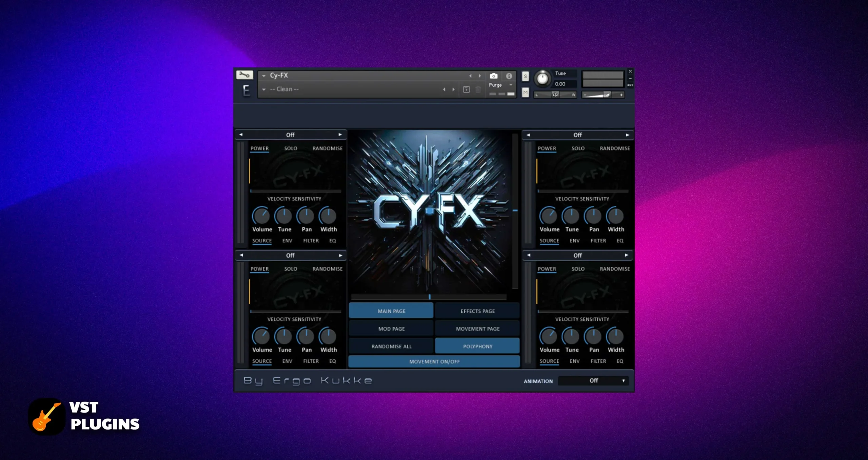Open the Cy-FX instrument dropdown arrow
Image resolution: width=868 pixels, height=460 pixels.
point(264,76)
